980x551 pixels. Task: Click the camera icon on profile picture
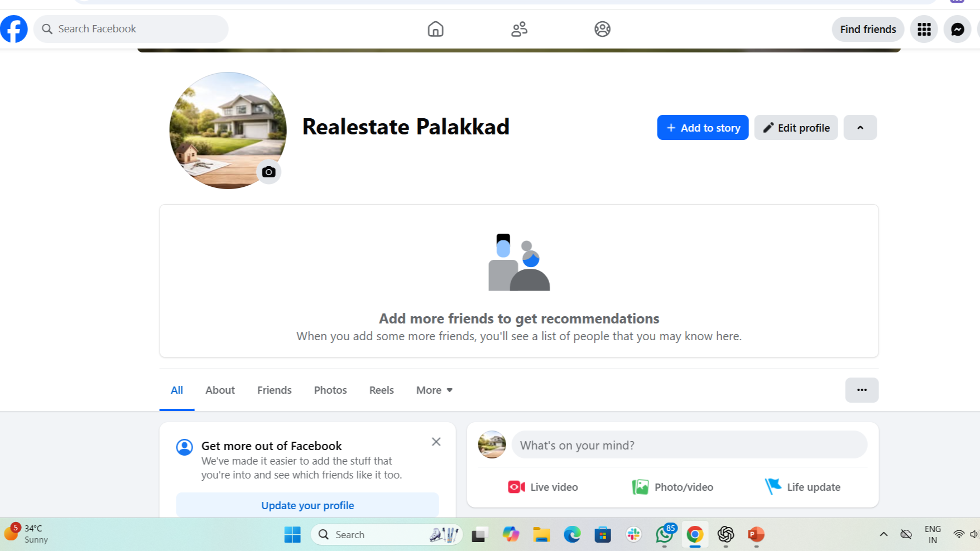pos(268,172)
